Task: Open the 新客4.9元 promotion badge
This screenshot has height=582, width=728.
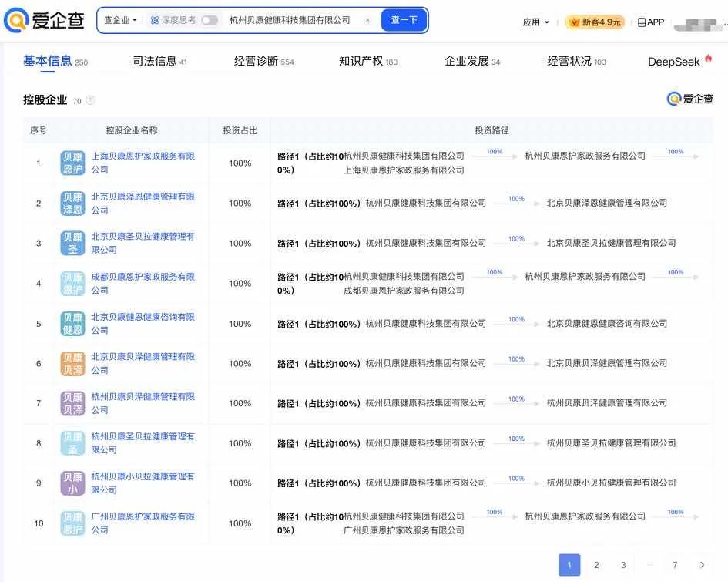Action: 595,22
